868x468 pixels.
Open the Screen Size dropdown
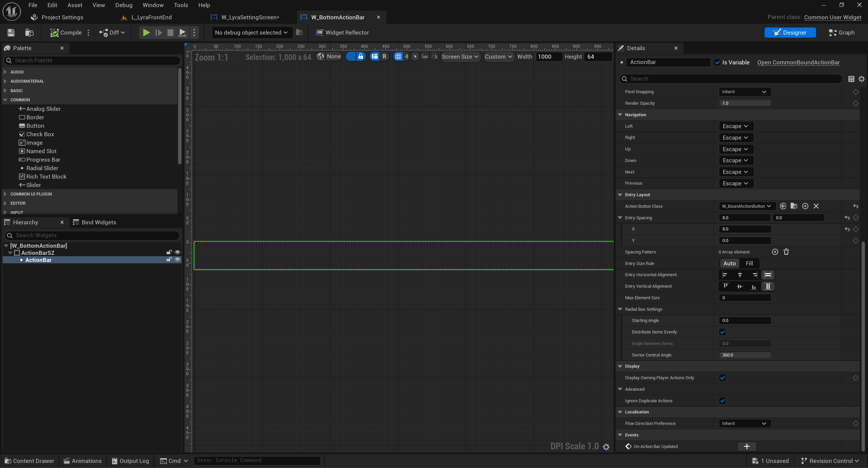[x=460, y=57]
